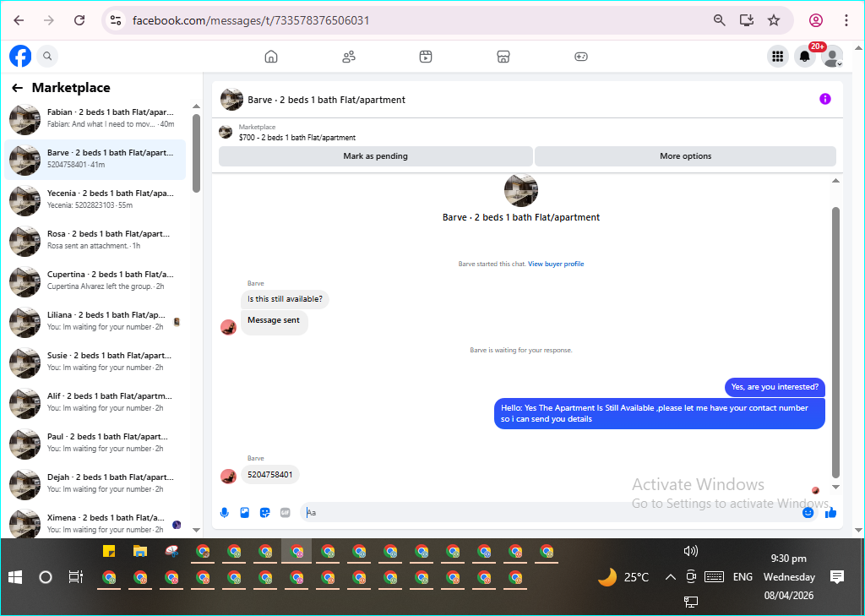Click the 'Yes, are you interested?' message

[775, 387]
